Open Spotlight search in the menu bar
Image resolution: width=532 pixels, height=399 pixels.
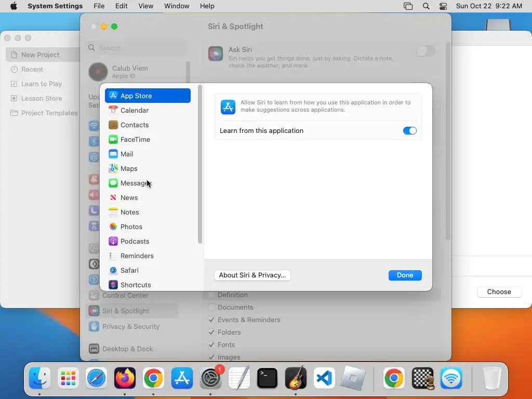[426, 6]
